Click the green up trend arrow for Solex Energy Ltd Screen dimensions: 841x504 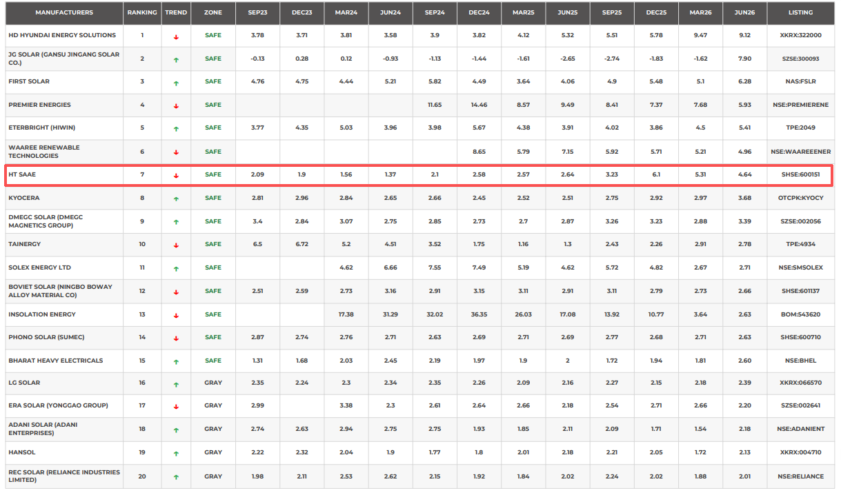(x=176, y=268)
